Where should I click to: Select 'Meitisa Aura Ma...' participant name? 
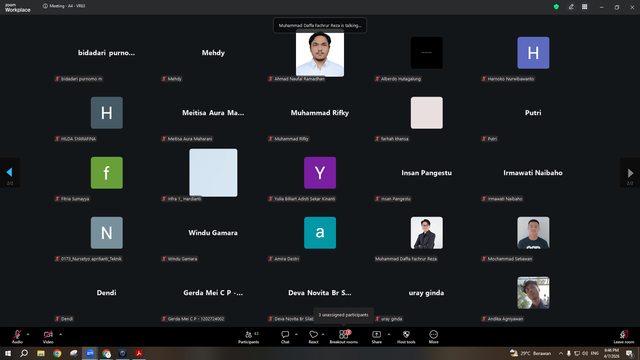tap(213, 113)
